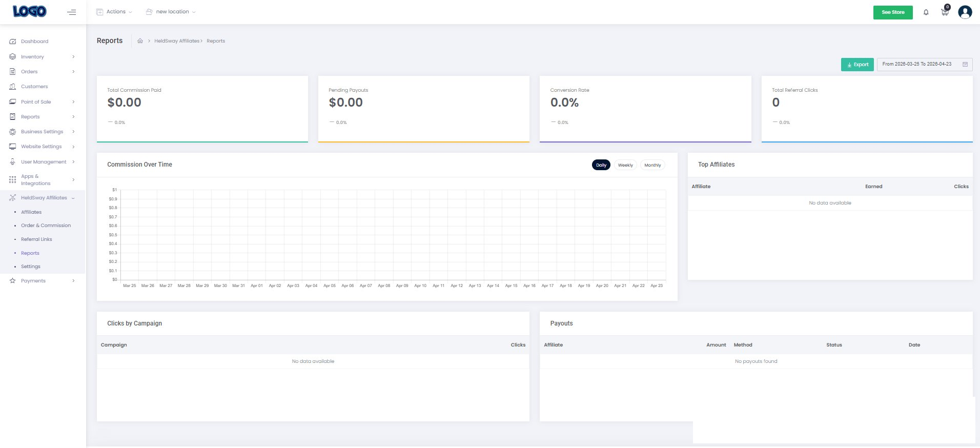Click the Reports breadcrumb link
This screenshot has width=980, height=448.
(216, 41)
